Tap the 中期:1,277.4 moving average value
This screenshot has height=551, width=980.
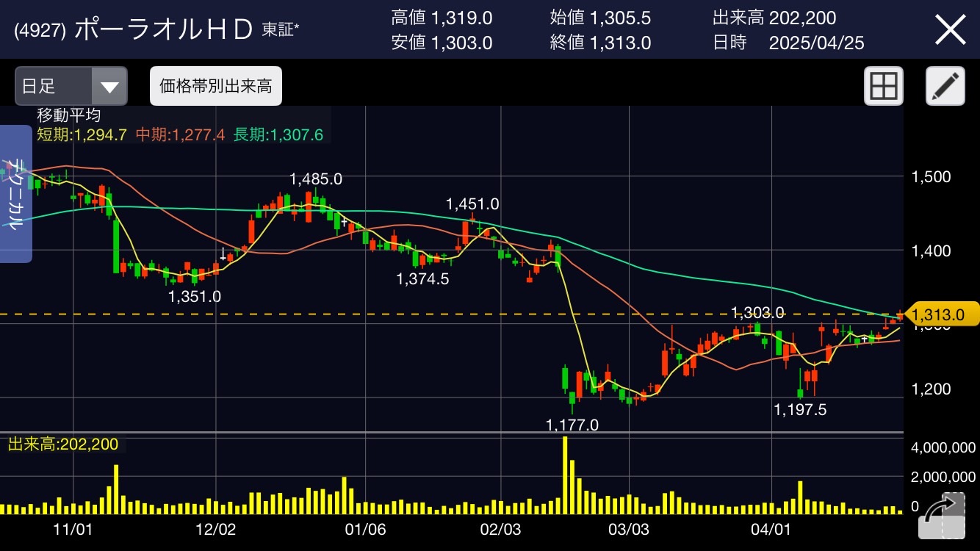(x=180, y=134)
